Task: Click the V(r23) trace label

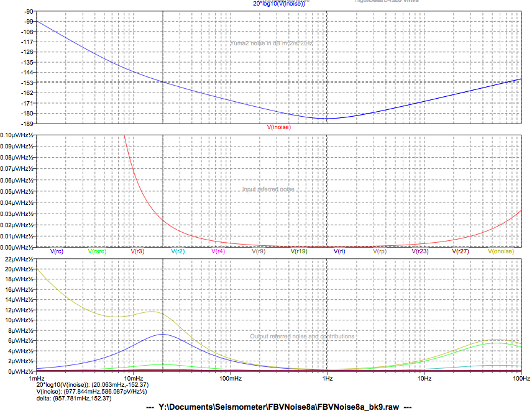Action: 420,251
